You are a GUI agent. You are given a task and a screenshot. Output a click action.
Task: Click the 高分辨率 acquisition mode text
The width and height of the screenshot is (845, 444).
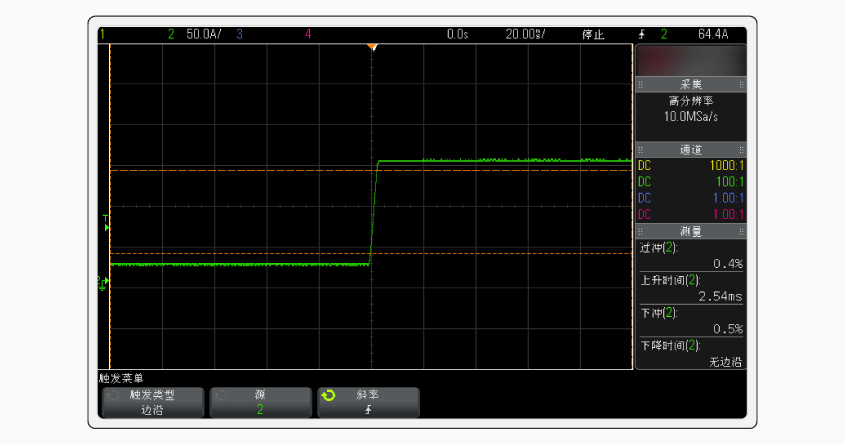coord(691,101)
